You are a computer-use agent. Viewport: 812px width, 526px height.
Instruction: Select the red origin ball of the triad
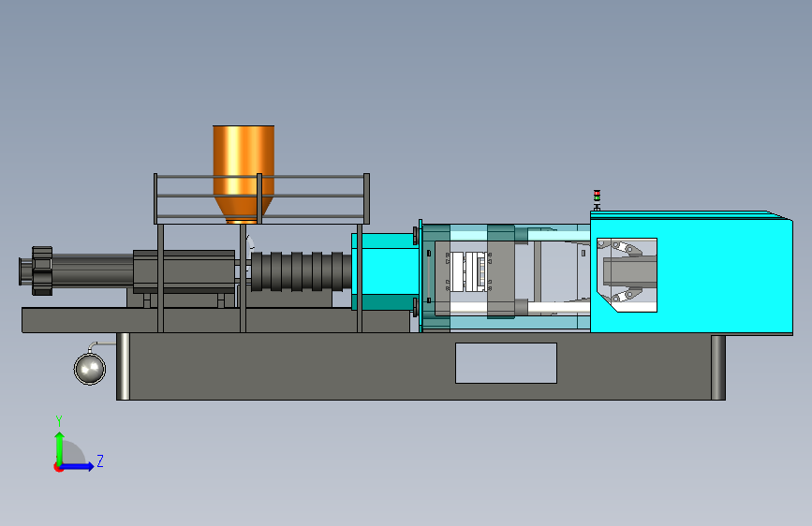[x=58, y=467]
